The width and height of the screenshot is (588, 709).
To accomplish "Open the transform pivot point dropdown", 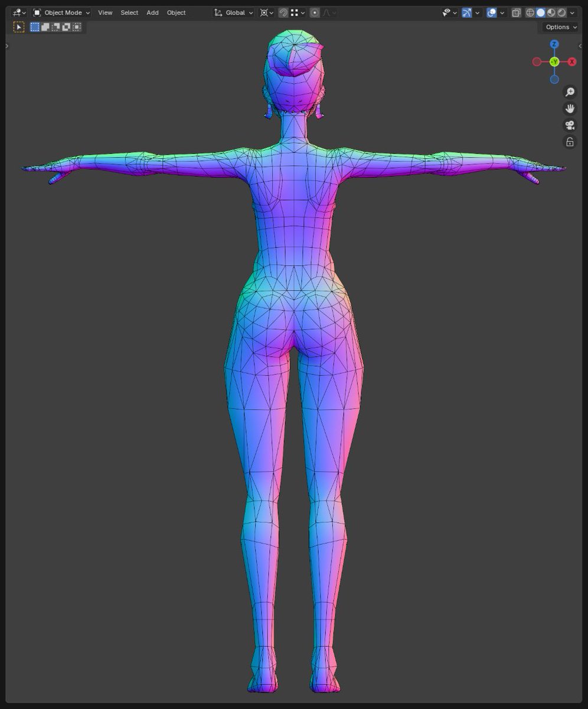I will pos(266,12).
